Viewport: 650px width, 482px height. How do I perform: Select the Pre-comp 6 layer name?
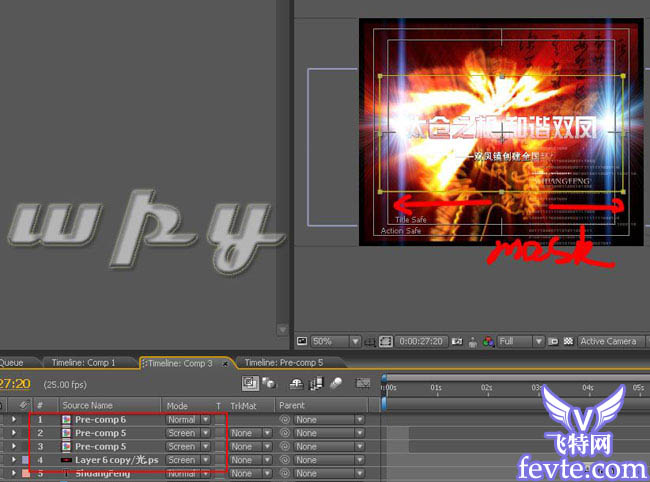(100, 419)
